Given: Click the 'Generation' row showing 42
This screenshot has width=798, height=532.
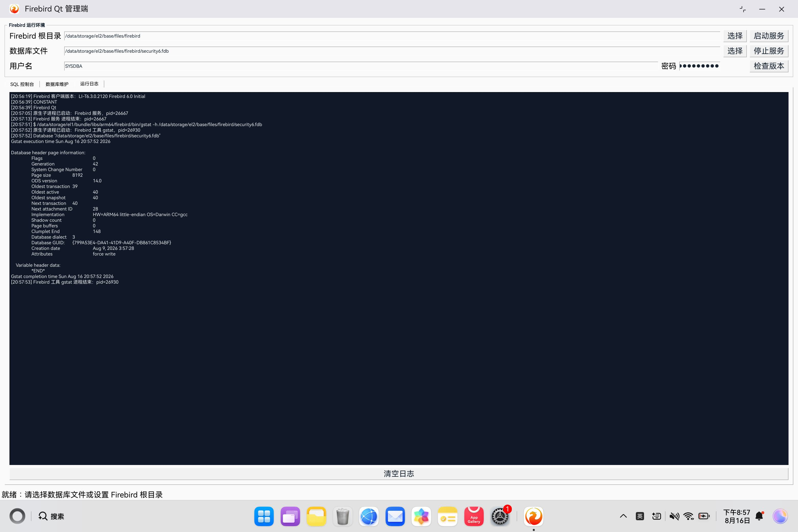Looking at the screenshot, I should click(x=65, y=164).
